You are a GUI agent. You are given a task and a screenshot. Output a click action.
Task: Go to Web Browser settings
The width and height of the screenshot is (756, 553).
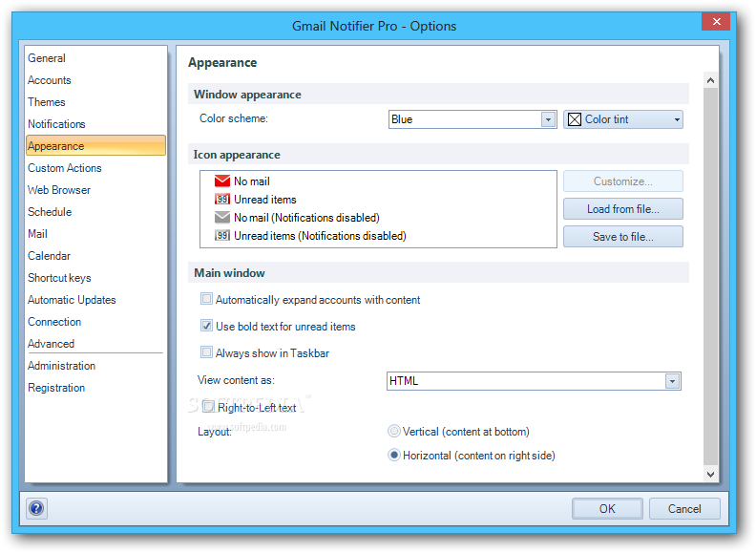59,190
